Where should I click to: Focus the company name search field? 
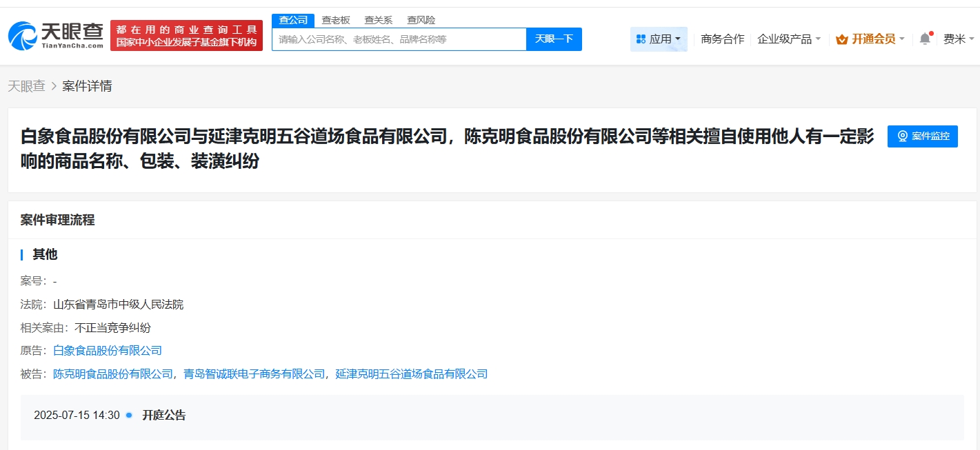399,39
